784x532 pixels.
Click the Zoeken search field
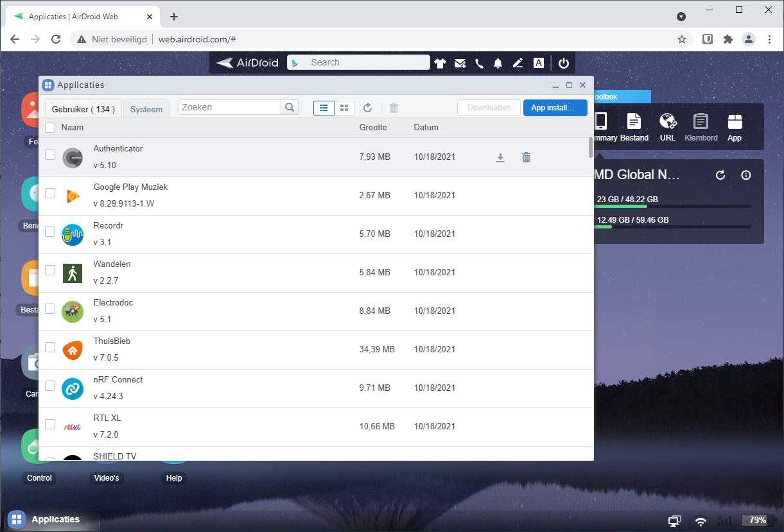click(230, 107)
